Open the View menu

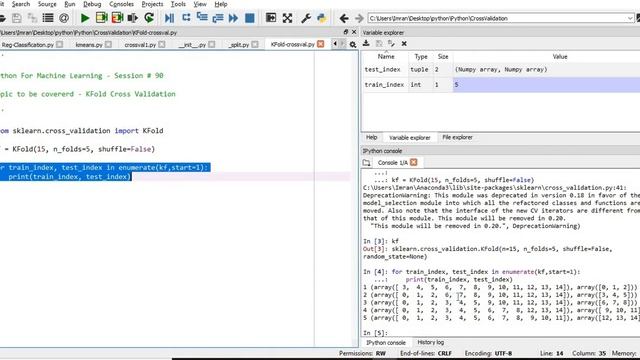coord(200,4)
